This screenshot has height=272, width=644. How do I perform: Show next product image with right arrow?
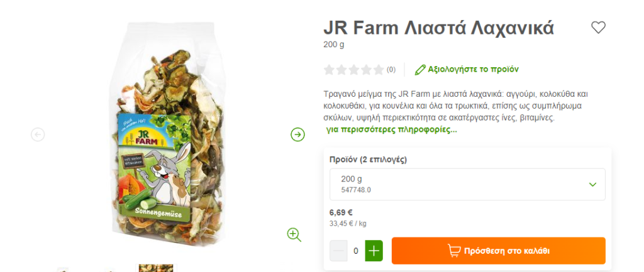coord(297,134)
